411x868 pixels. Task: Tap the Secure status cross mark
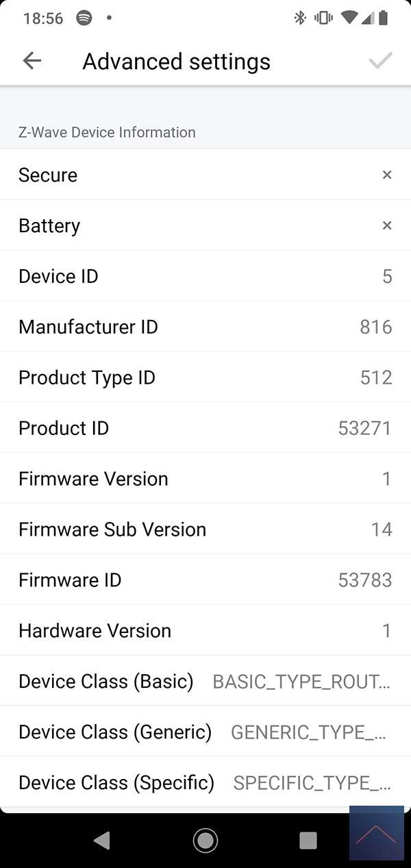[x=387, y=175]
